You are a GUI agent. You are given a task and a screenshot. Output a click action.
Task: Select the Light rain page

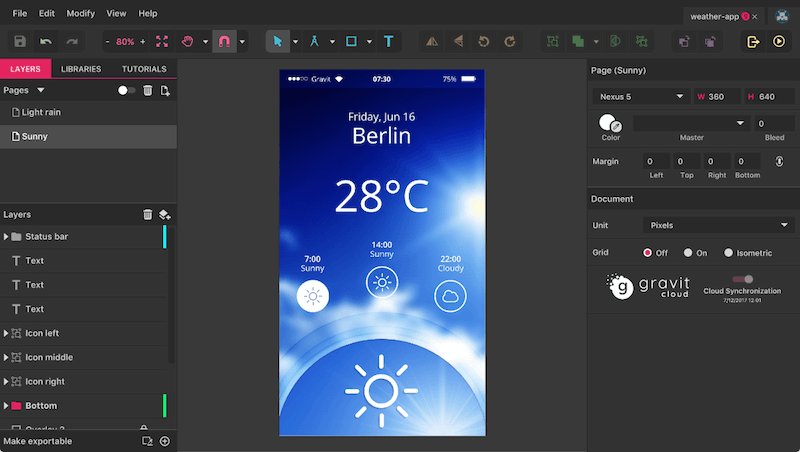pos(88,112)
